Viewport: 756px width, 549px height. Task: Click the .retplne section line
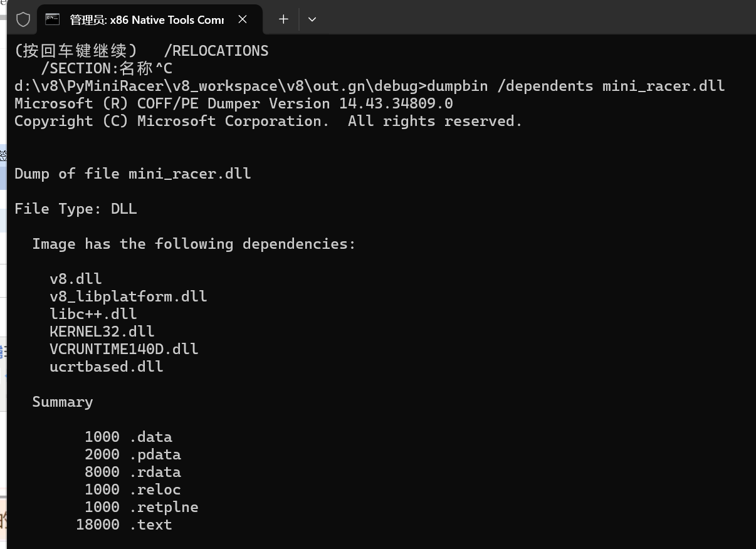tap(142, 507)
